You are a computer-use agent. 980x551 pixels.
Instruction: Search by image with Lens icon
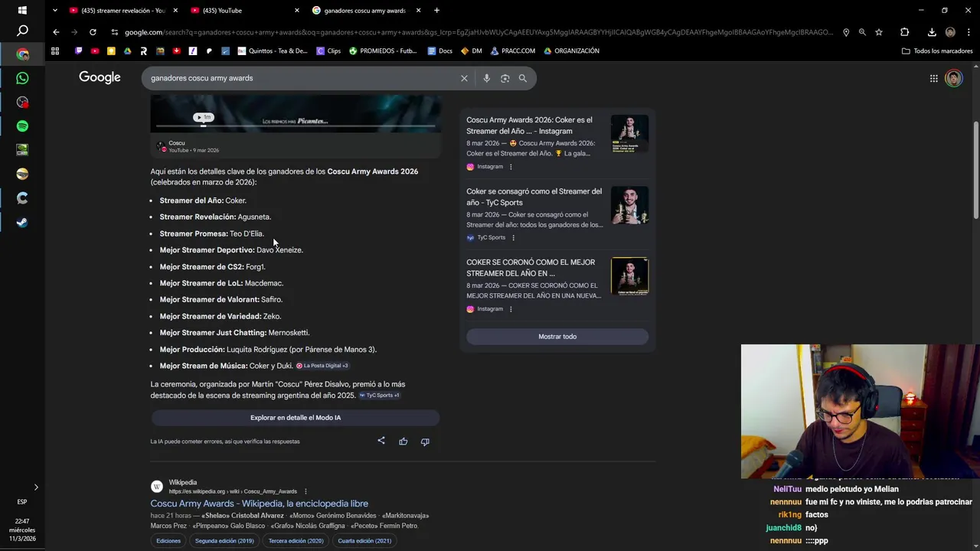(505, 78)
